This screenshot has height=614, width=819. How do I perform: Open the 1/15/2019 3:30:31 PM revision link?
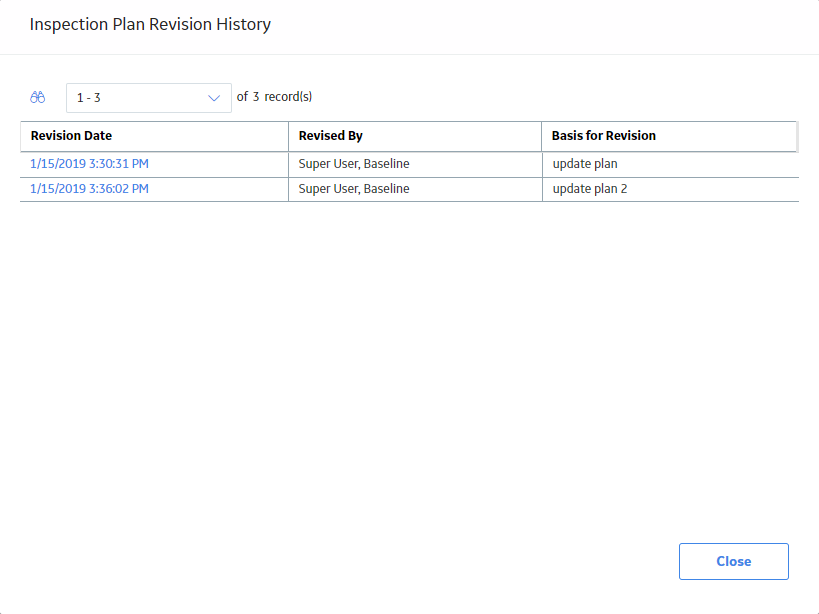click(x=89, y=164)
